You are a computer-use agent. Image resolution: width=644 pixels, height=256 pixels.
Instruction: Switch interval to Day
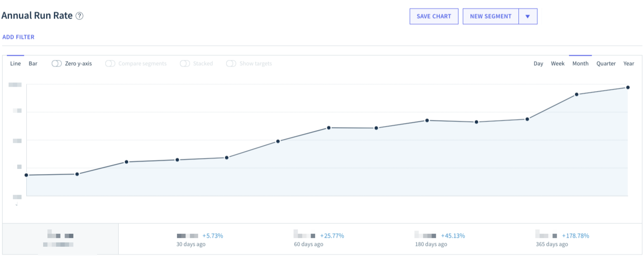(538, 64)
